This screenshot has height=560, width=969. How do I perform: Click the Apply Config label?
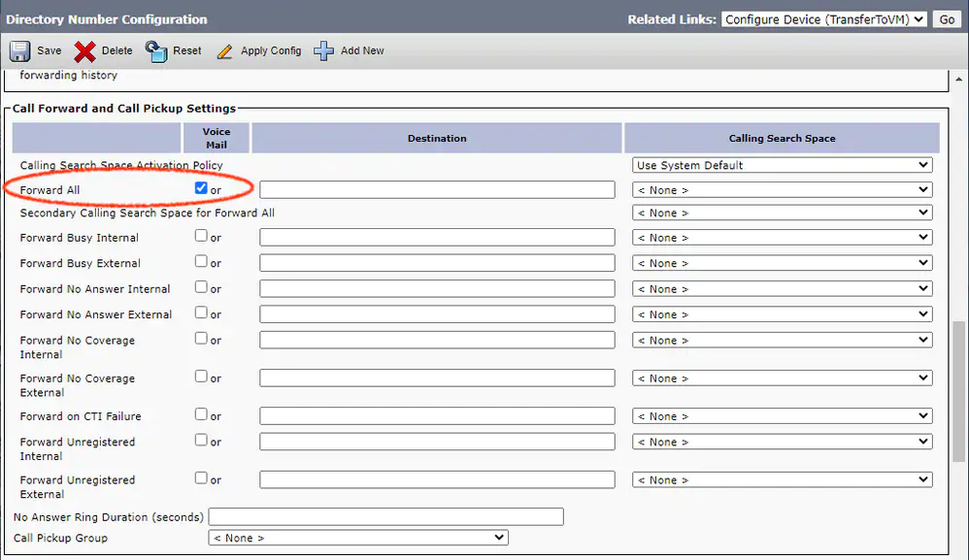[x=271, y=50]
